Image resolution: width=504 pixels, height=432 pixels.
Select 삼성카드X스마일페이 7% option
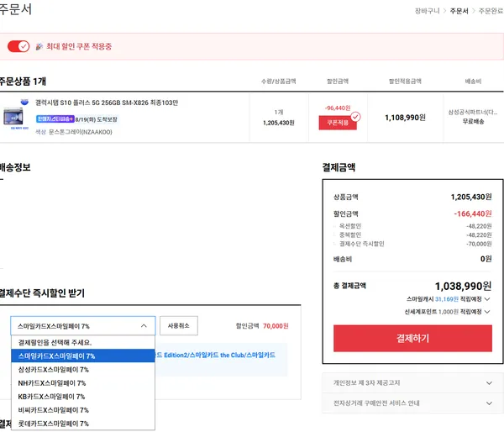(x=83, y=369)
